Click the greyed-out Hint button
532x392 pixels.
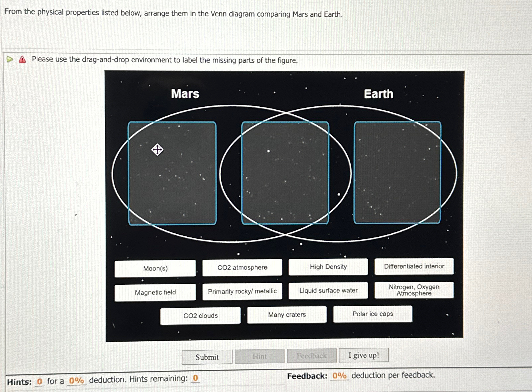pos(259,356)
